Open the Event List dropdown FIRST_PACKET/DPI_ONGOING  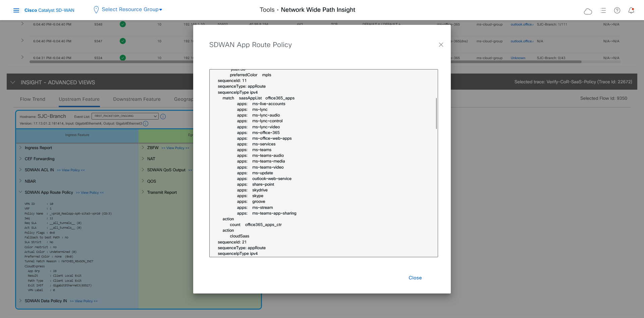125,116
